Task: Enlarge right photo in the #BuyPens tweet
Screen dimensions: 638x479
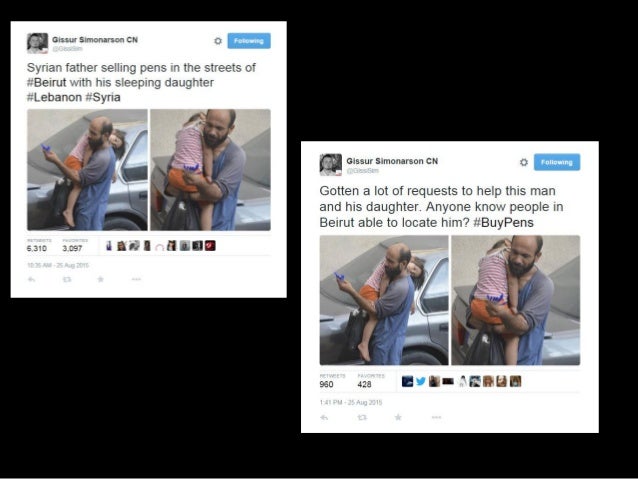Action: (516, 300)
